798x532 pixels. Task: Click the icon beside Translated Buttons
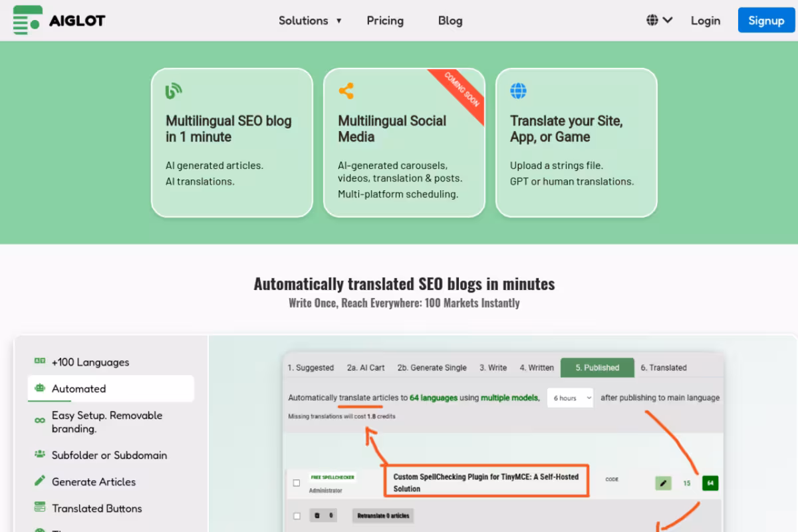40,507
